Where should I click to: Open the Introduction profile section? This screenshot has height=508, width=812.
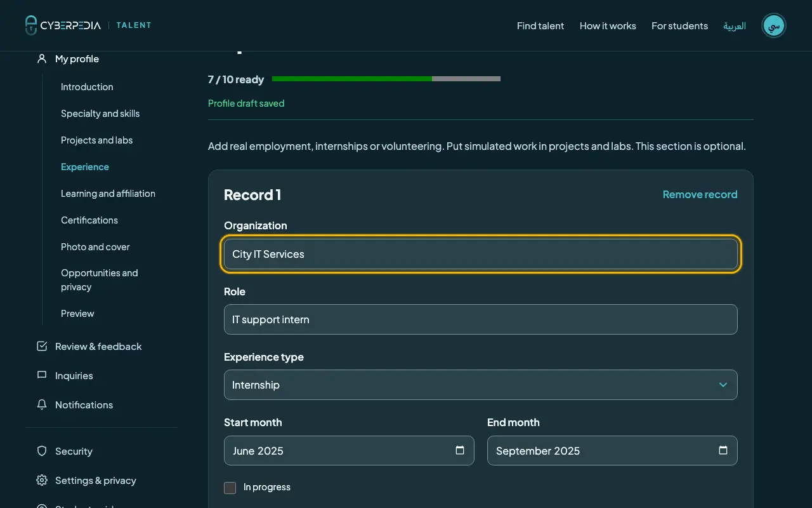pos(87,87)
